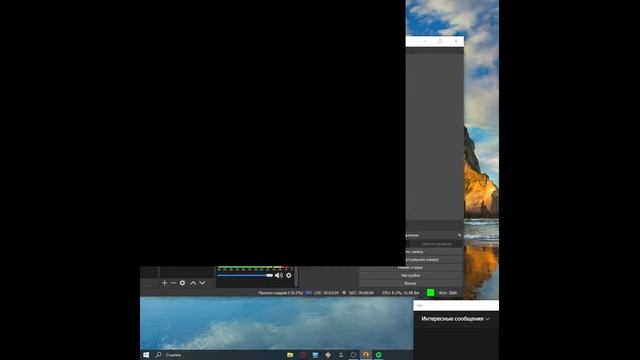The width and height of the screenshot is (640, 360).
Task: Mute audio using the speaker icon
Action: pyautogui.click(x=279, y=276)
